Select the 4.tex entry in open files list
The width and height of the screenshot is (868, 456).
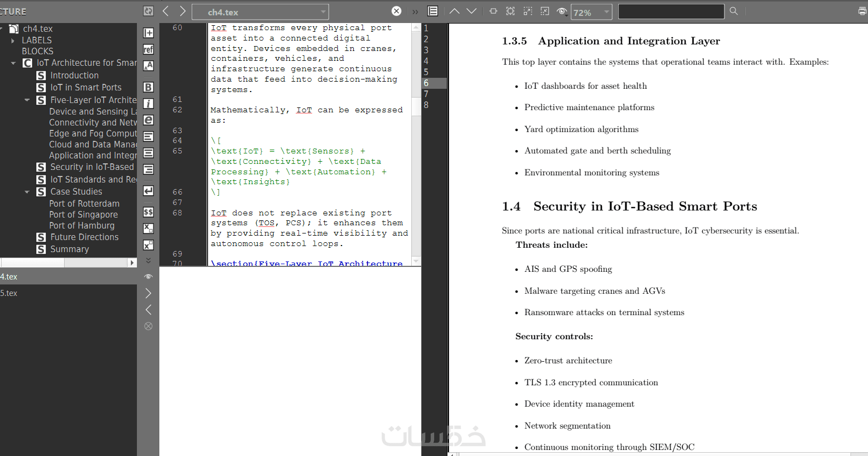(x=68, y=277)
